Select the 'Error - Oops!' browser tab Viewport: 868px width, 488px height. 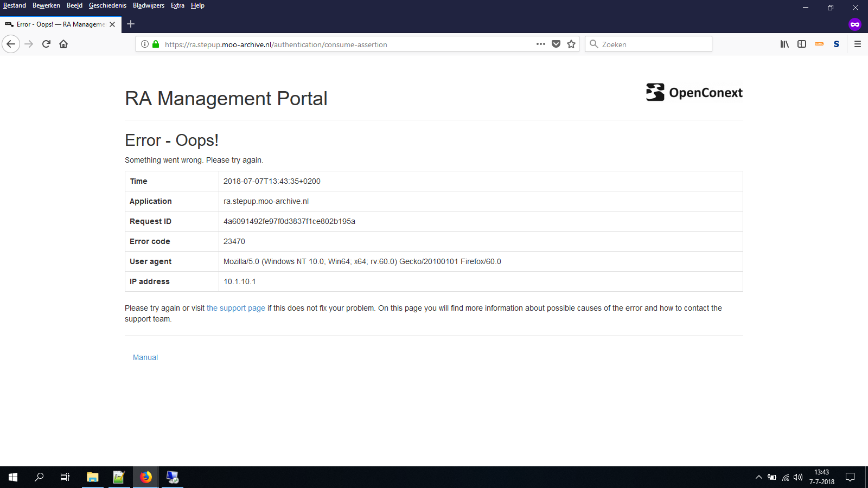coord(60,24)
